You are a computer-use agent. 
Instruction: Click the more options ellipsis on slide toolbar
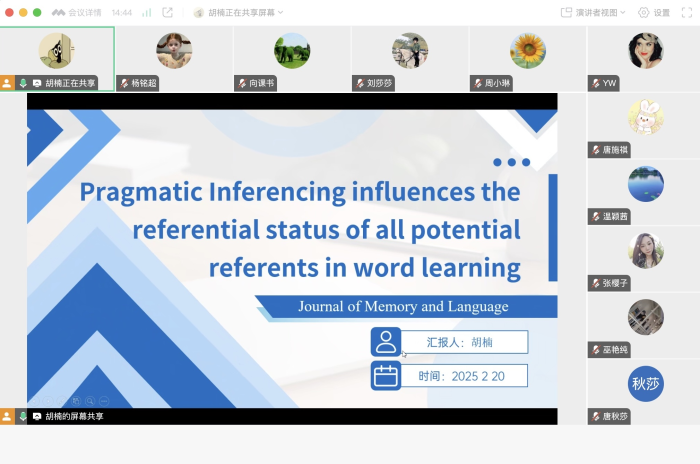click(x=104, y=401)
